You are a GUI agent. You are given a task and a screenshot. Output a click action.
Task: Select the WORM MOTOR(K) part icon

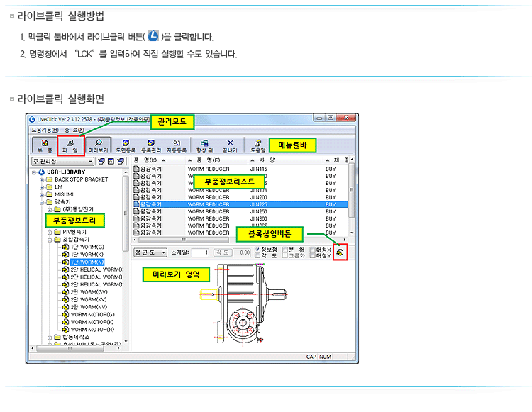pyautogui.click(x=65, y=322)
